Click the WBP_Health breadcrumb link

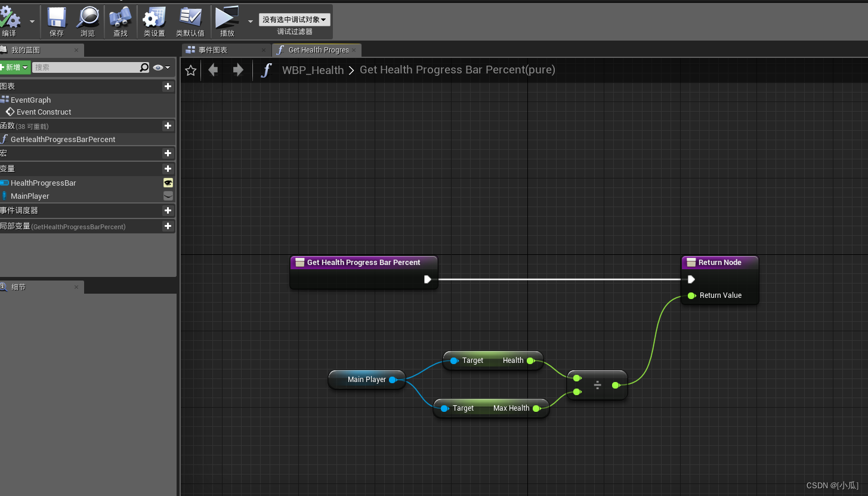click(313, 70)
